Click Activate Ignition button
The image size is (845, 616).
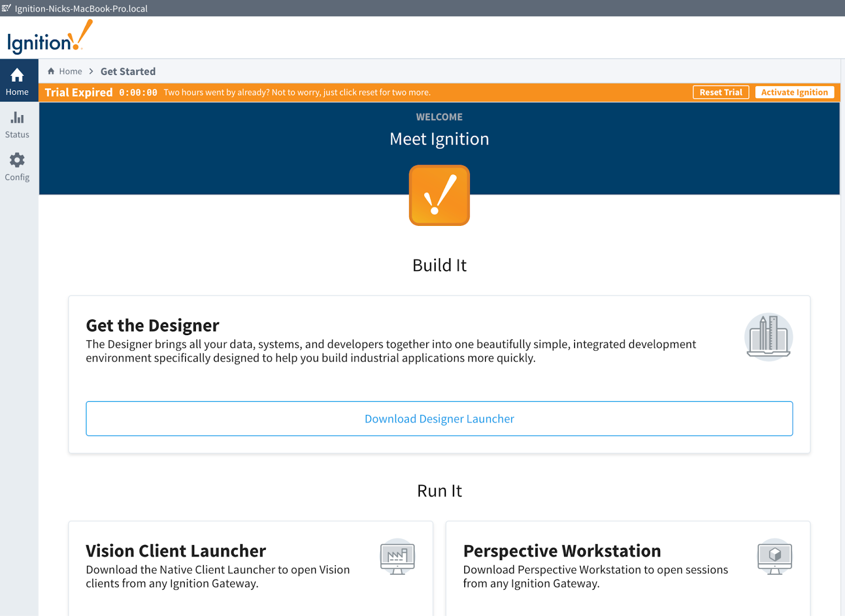coord(794,92)
